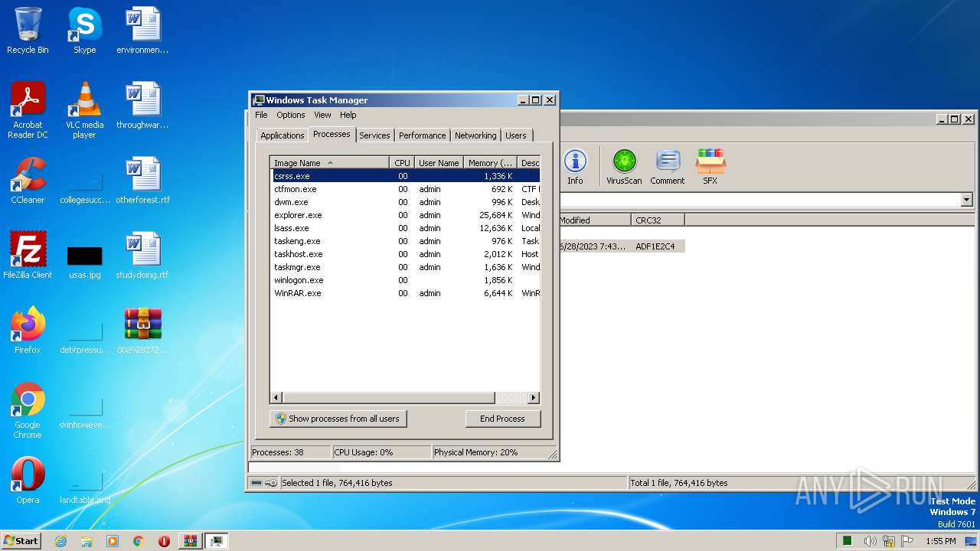Launch FileZilla Client shortcut
This screenshot has width=980, height=551.
[x=28, y=256]
